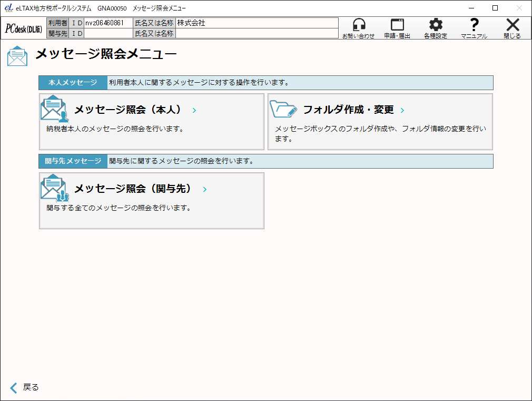The image size is (532, 401).
Task: Click text 利用者本人に関するメッセージに対する操作を行います。
Action: (199, 83)
